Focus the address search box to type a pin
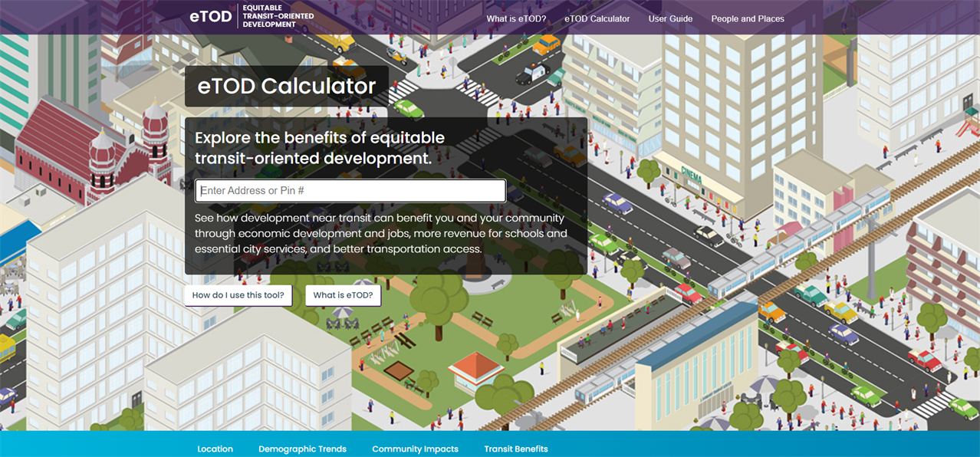This screenshot has width=980, height=457. (x=350, y=190)
